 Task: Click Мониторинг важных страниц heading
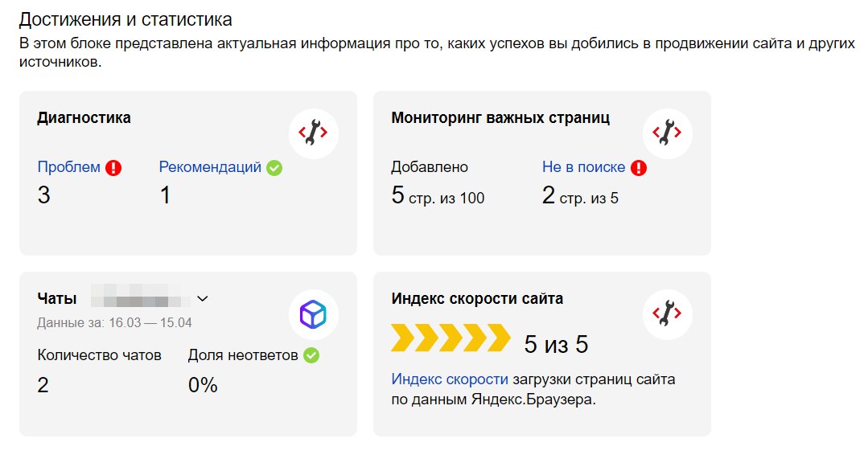500,118
